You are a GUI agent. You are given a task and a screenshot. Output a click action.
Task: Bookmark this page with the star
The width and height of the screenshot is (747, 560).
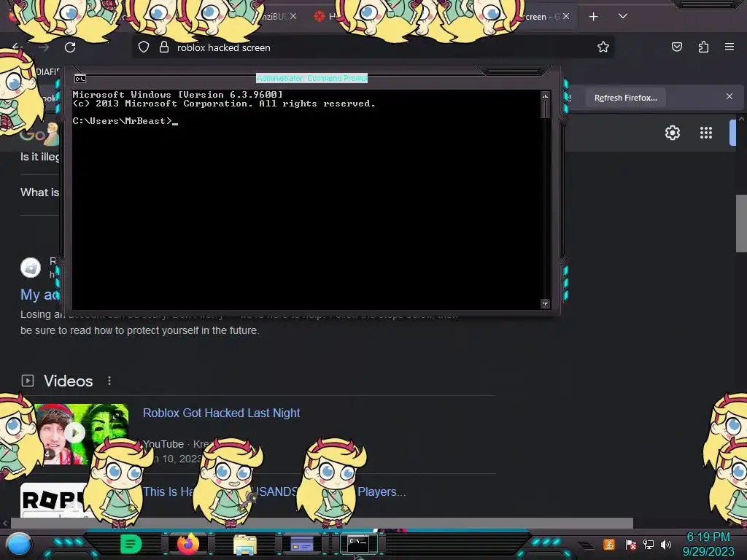click(x=603, y=47)
